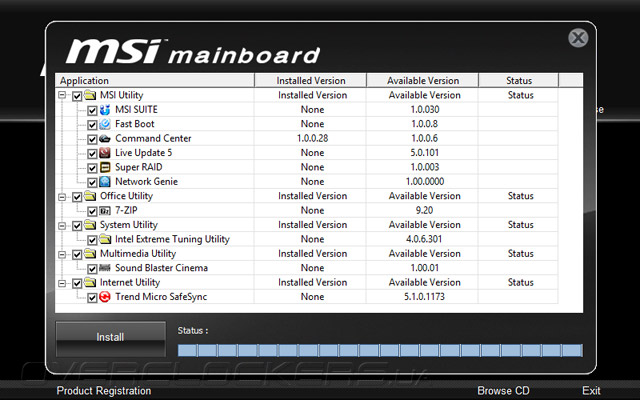640x400 pixels.
Task: Collapse the Office Utility tree group
Action: tap(62, 197)
